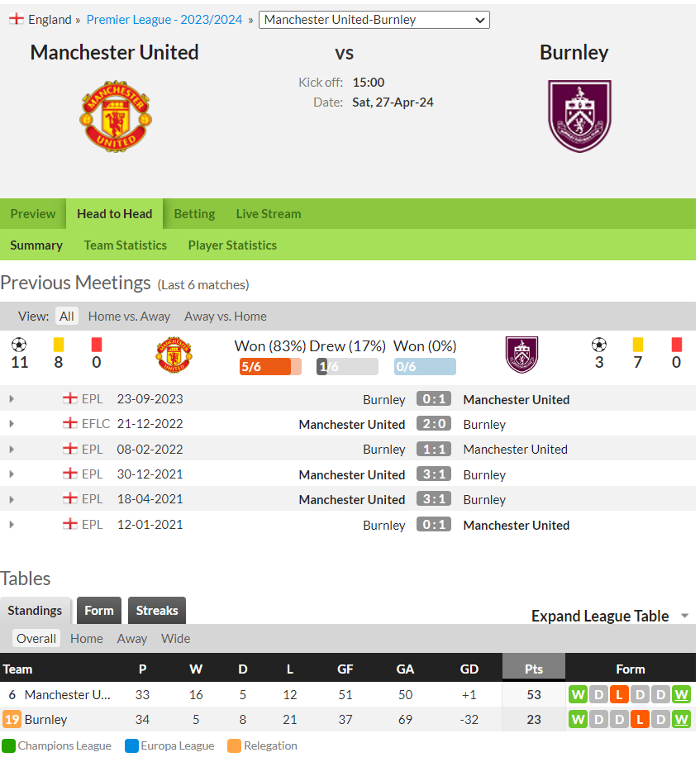Click the England flag icon in breadcrumb
Image resolution: width=700 pixels, height=762 pixels.
16,19
